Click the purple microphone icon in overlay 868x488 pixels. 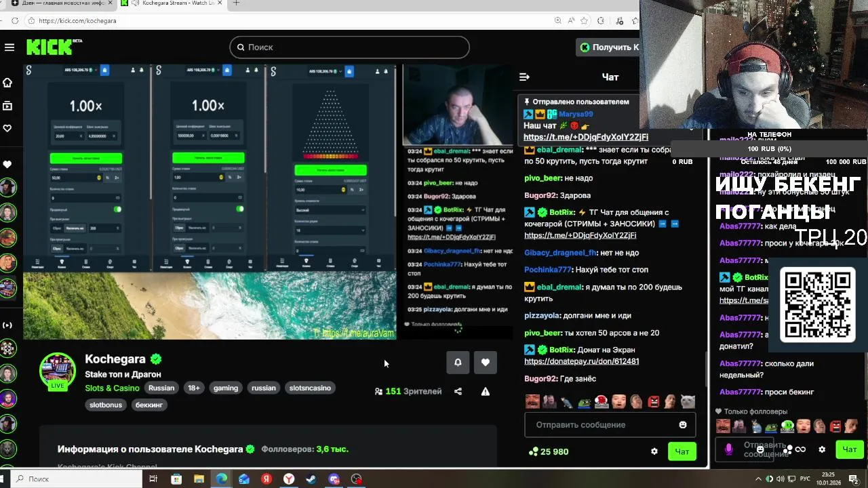[729, 449]
